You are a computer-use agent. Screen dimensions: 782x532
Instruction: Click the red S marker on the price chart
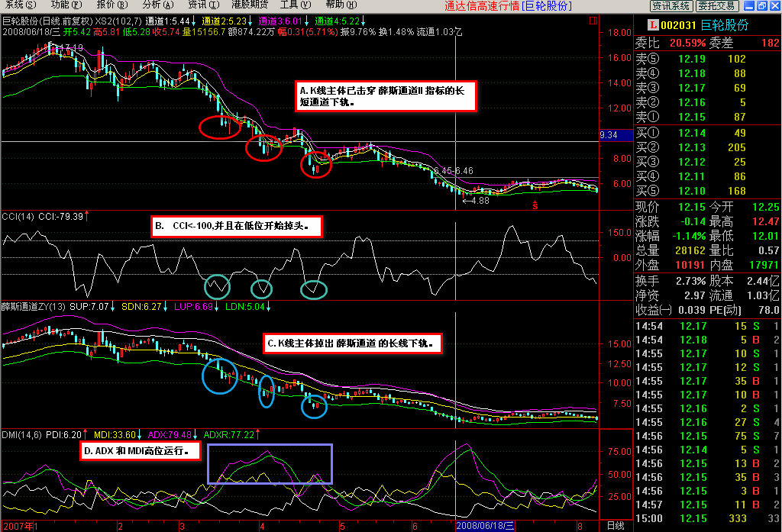[x=535, y=205]
